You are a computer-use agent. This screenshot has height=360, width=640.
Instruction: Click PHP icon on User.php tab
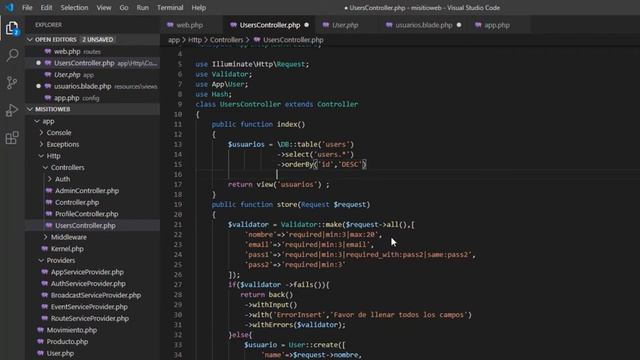coord(326,25)
